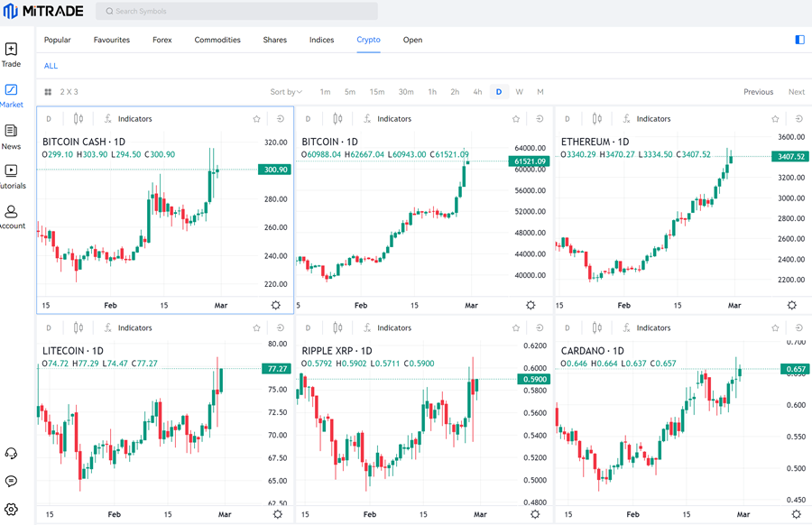Switch to the Forex tab

tap(162, 40)
